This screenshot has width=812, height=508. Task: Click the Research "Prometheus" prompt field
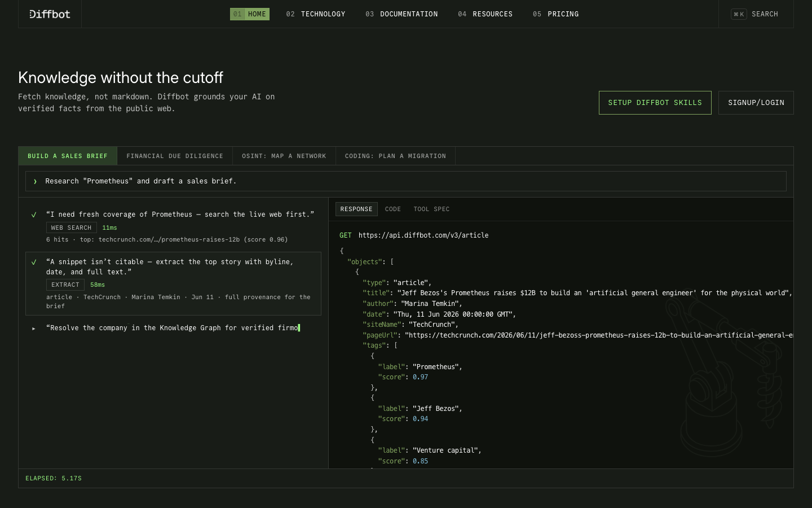(x=406, y=181)
